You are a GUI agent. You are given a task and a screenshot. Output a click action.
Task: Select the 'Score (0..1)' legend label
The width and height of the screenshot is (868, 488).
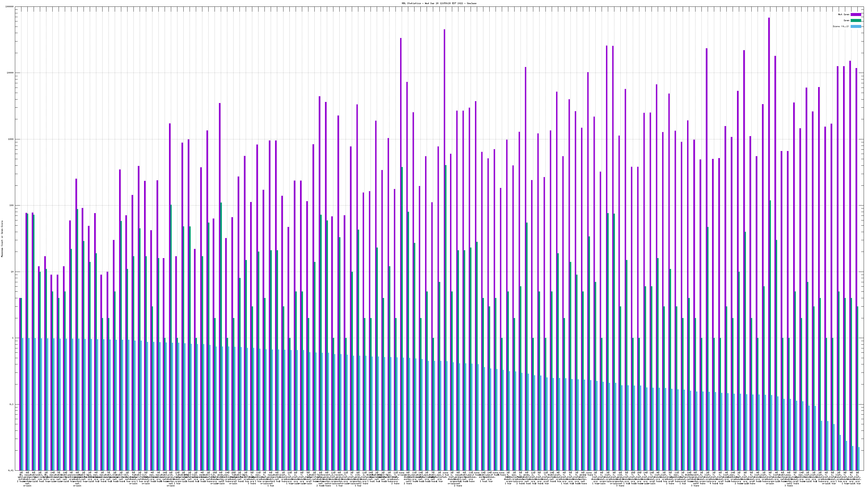841,26
